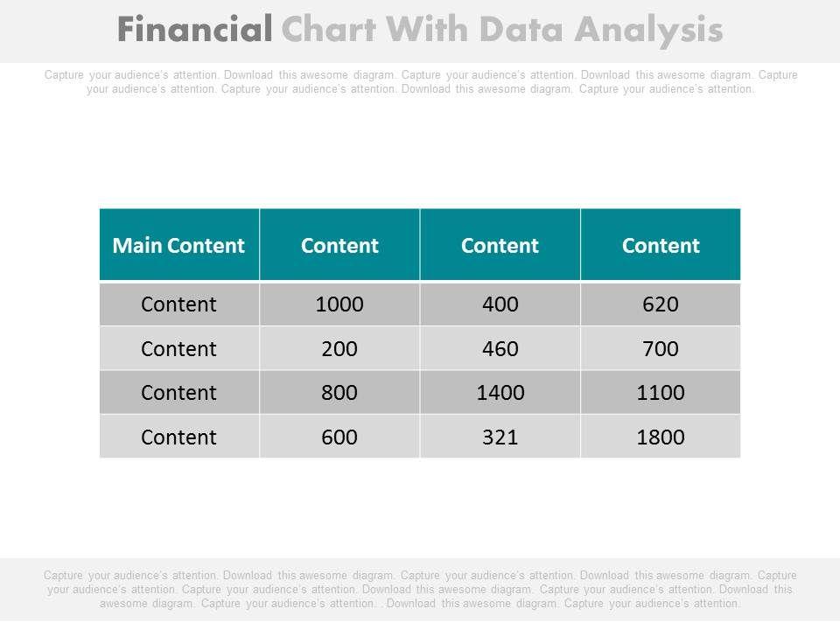Image resolution: width=840 pixels, height=630 pixels.
Task: Click the slide title 'Financial Chart With Data Analysis'
Action: (x=420, y=31)
